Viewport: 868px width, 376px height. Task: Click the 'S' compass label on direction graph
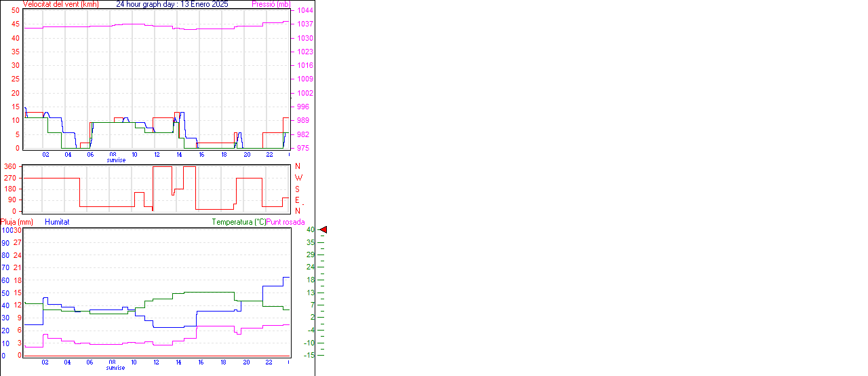(x=297, y=189)
